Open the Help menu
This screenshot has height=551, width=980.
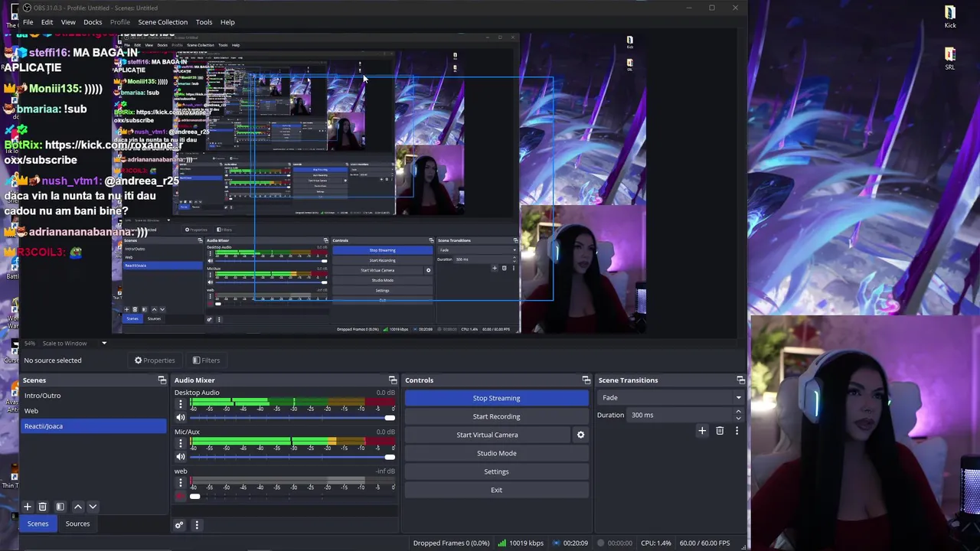click(x=227, y=22)
